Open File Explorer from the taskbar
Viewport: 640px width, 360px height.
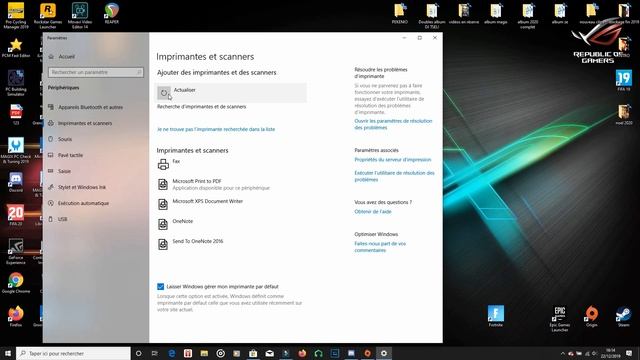[x=204, y=353]
